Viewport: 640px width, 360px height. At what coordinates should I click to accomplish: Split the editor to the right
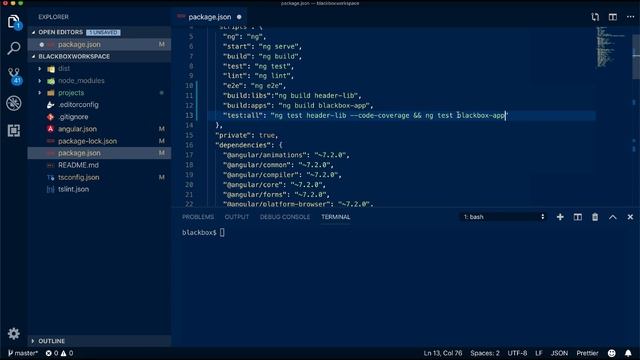click(x=613, y=17)
